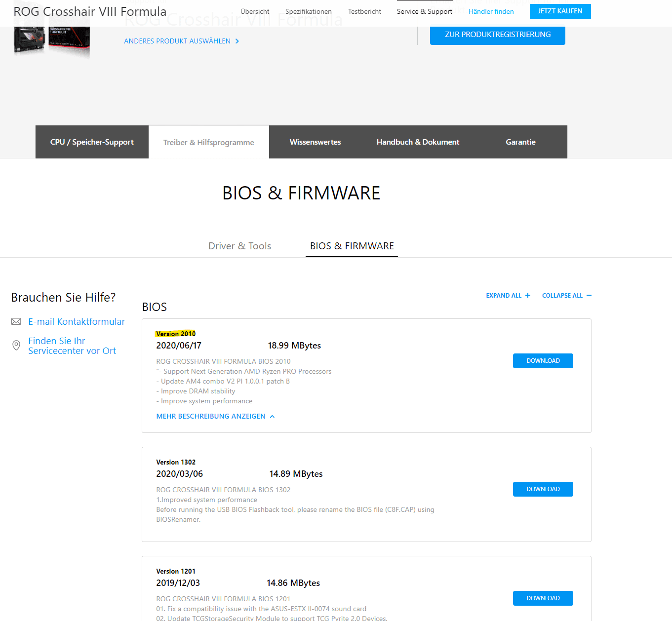Viewport: 672px width, 621px height.
Task: Download BIOS version 1201
Action: [543, 598]
